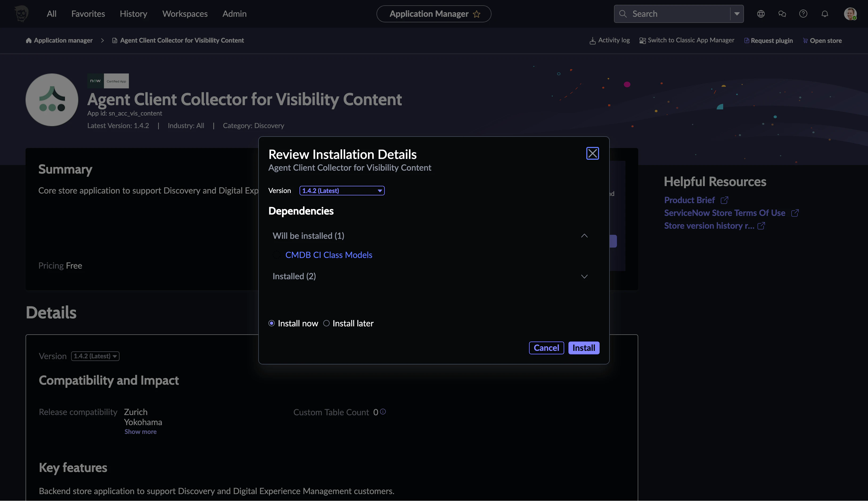This screenshot has height=501, width=868.
Task: Click the external link icon beside Product Brief
Action: 724,200
